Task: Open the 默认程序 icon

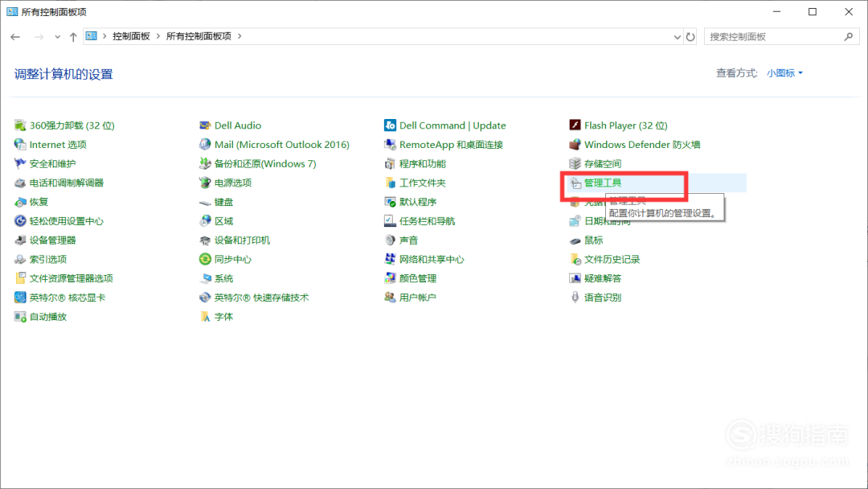Action: 390,202
